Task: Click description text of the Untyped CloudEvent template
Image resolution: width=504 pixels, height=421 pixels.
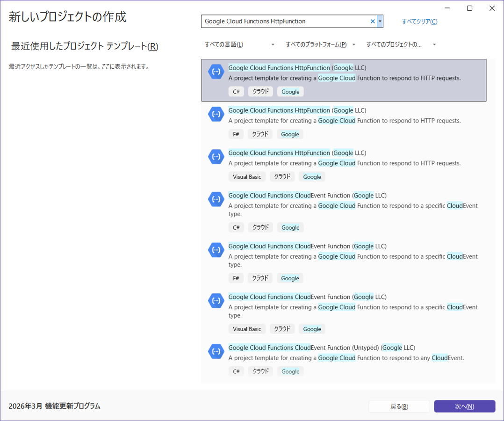Action: point(346,358)
